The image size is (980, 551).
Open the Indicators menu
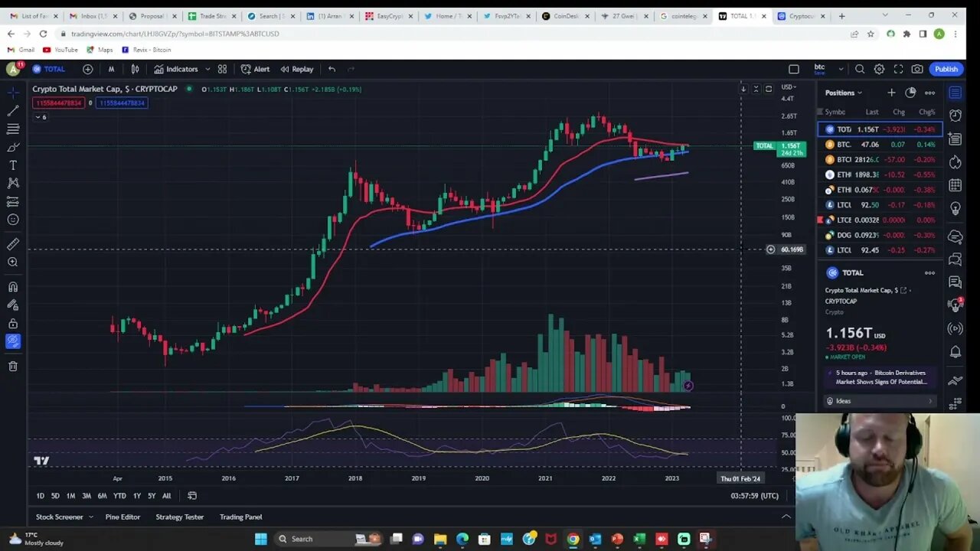click(x=176, y=69)
